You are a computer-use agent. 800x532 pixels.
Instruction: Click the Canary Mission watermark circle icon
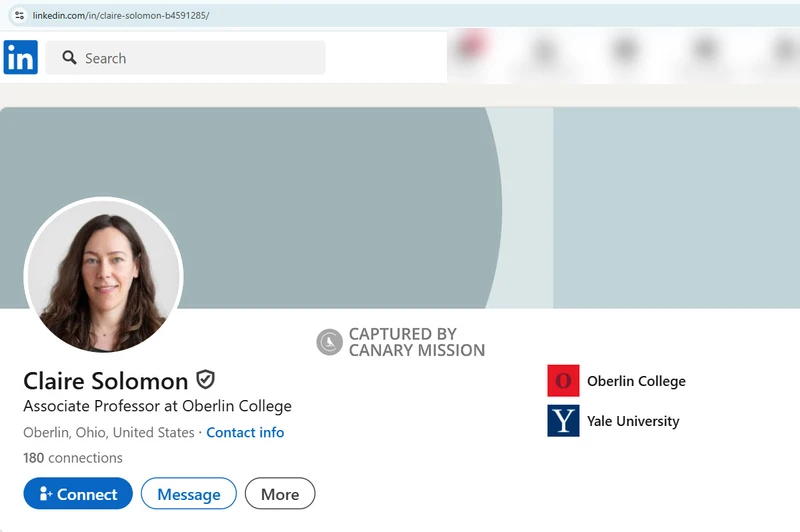329,342
